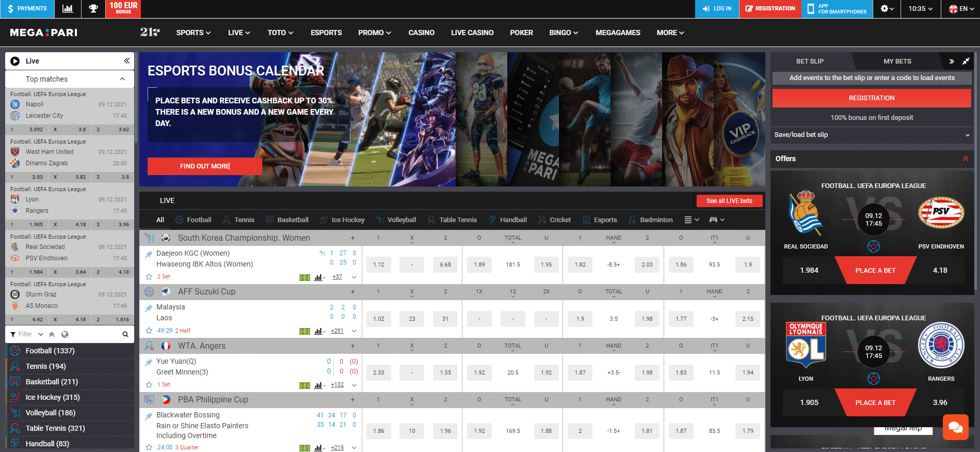The image size is (980, 452).
Task: Click FIND OUT MORE on the esports banner
Action: 204,166
